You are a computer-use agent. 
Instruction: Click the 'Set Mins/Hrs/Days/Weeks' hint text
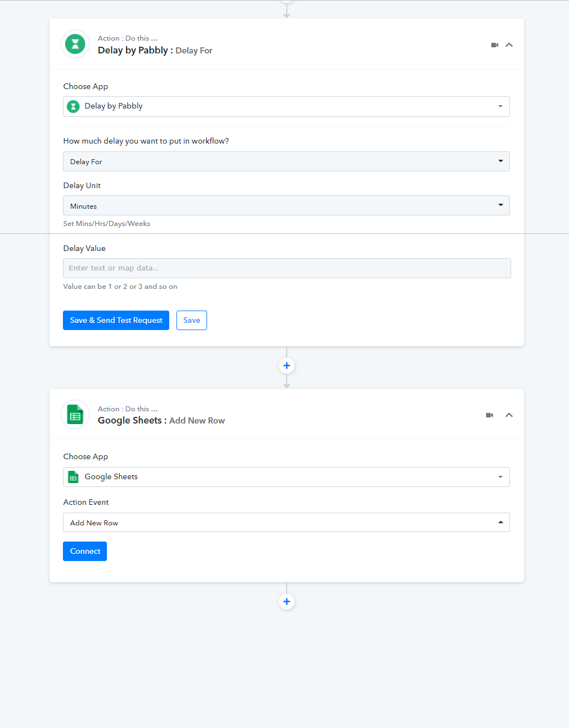(x=106, y=224)
